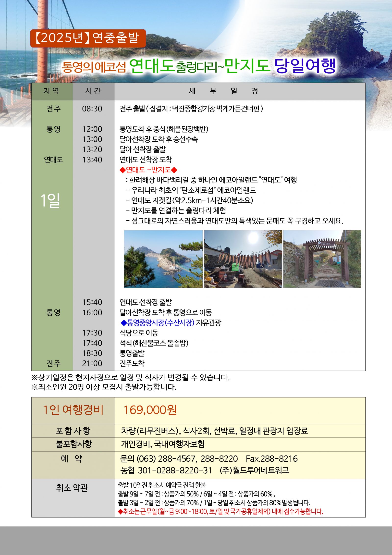Select the 13:40 time entry
392x555 pixels.
92,160
